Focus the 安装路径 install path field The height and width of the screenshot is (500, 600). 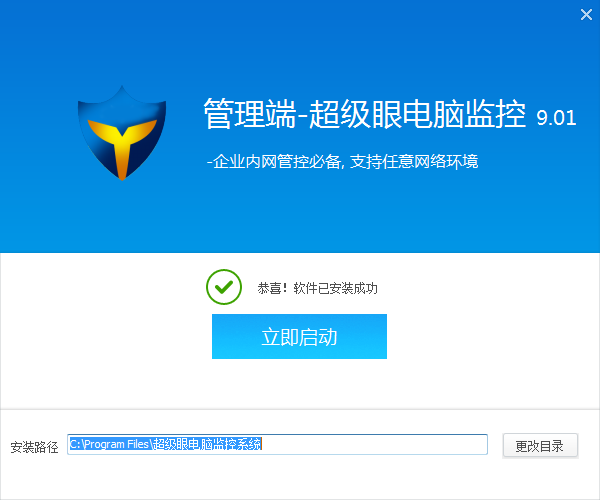pos(277,444)
